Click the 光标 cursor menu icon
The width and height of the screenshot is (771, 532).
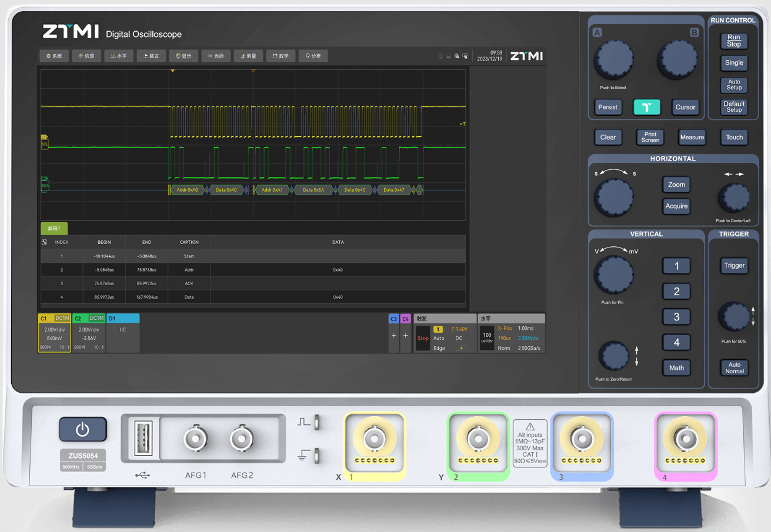point(211,56)
